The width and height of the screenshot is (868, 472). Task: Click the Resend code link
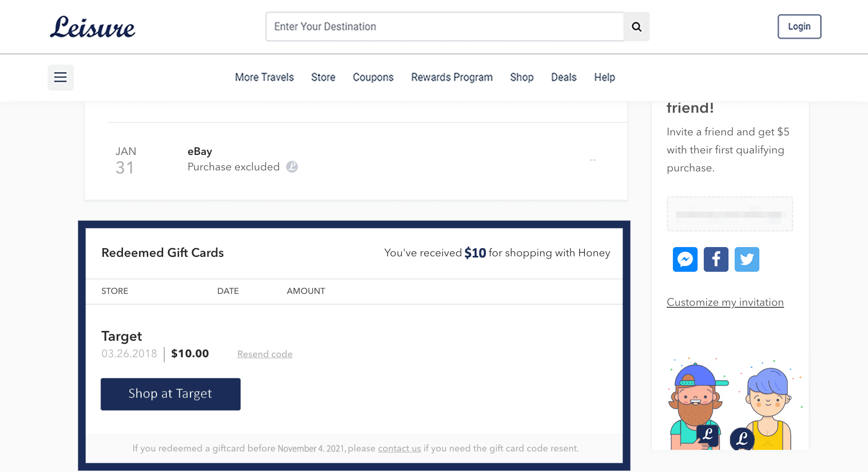coord(265,354)
